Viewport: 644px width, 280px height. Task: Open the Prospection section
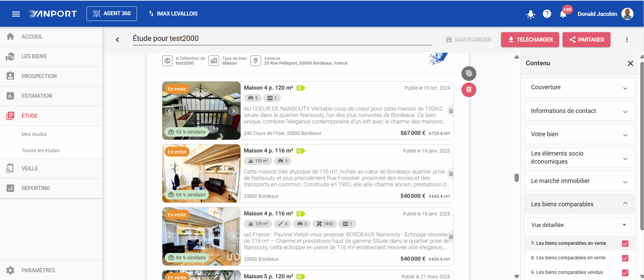[51, 76]
